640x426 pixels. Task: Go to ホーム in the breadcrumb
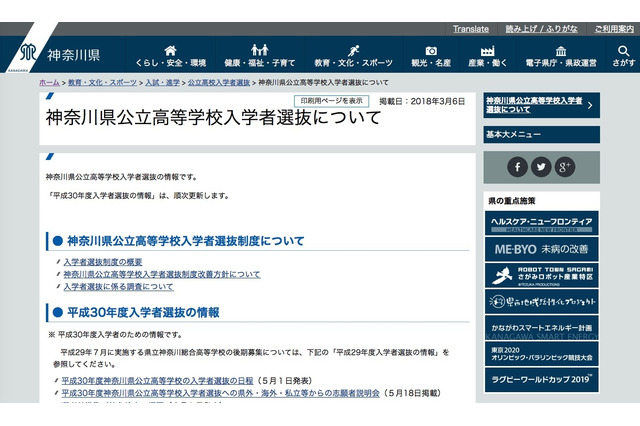pos(49,82)
